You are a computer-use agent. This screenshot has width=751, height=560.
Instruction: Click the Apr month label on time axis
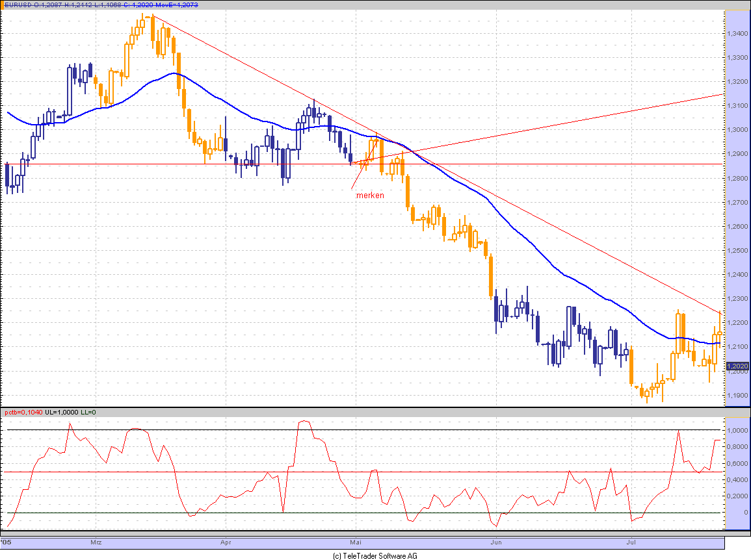[226, 541]
